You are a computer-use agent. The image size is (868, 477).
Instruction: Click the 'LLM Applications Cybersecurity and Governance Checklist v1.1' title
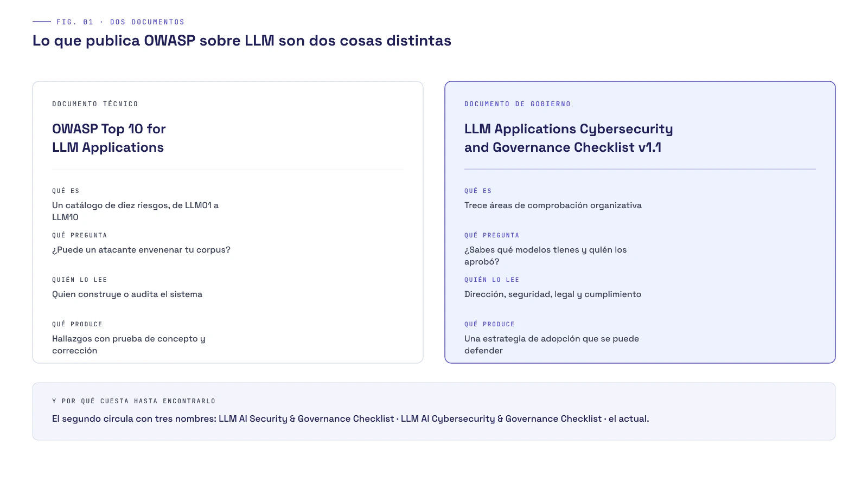pos(569,138)
